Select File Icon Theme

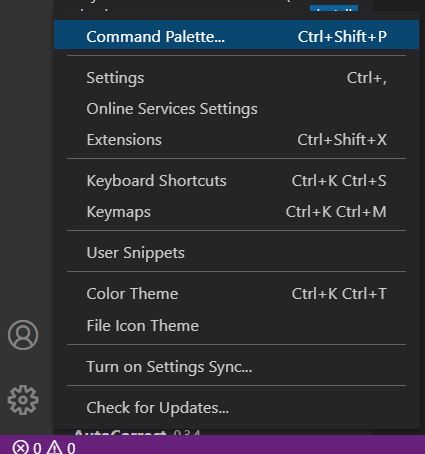coord(236,326)
